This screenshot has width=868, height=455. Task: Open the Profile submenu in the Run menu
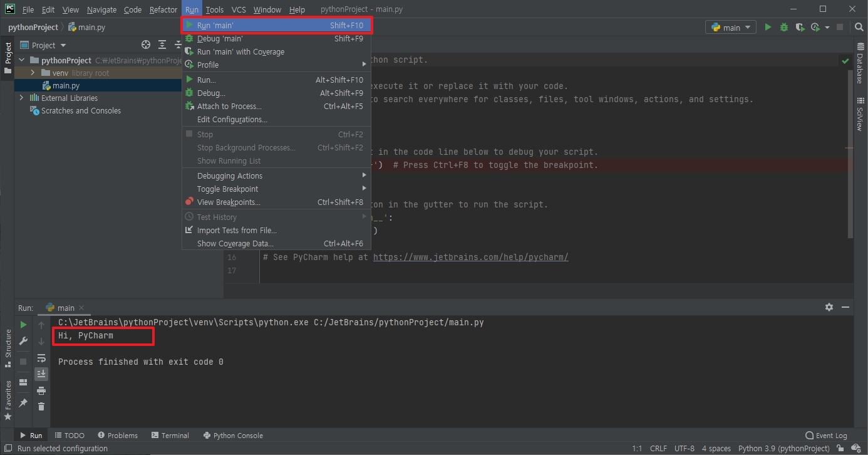[x=276, y=65]
